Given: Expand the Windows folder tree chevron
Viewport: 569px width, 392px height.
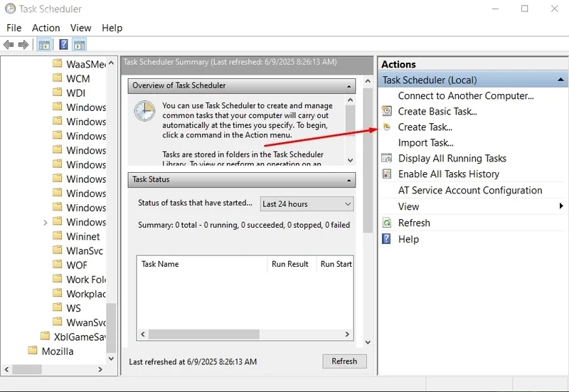Looking at the screenshot, I should coord(46,222).
